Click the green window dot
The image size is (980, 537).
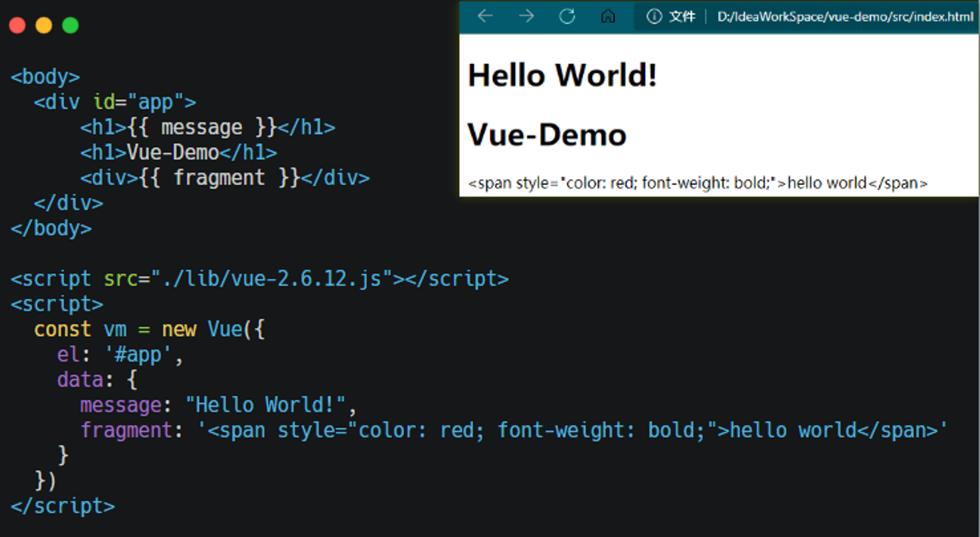(x=71, y=25)
